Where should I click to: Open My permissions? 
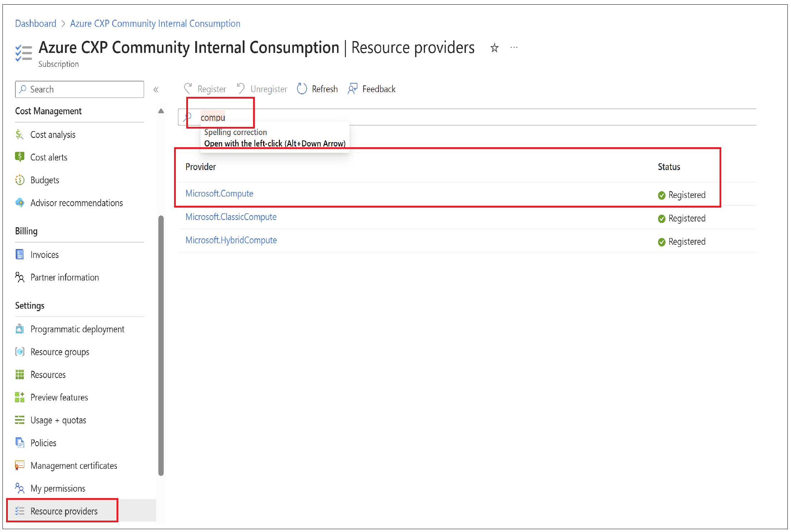click(x=58, y=488)
